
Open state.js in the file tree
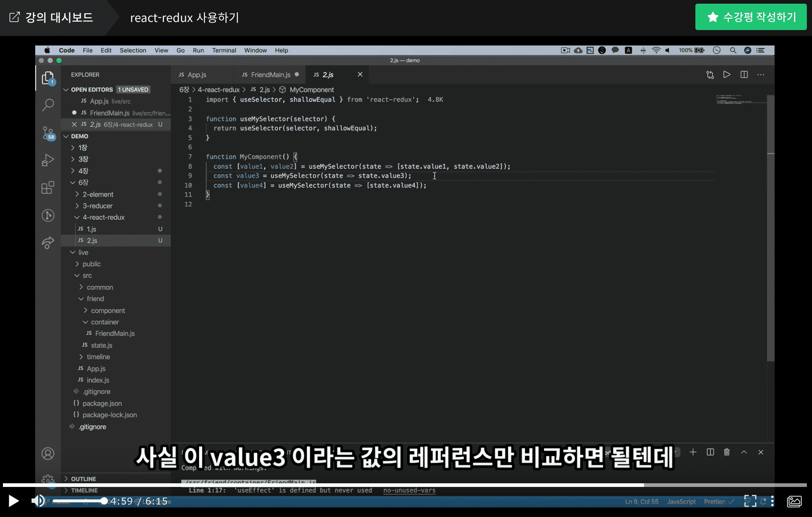coord(102,345)
